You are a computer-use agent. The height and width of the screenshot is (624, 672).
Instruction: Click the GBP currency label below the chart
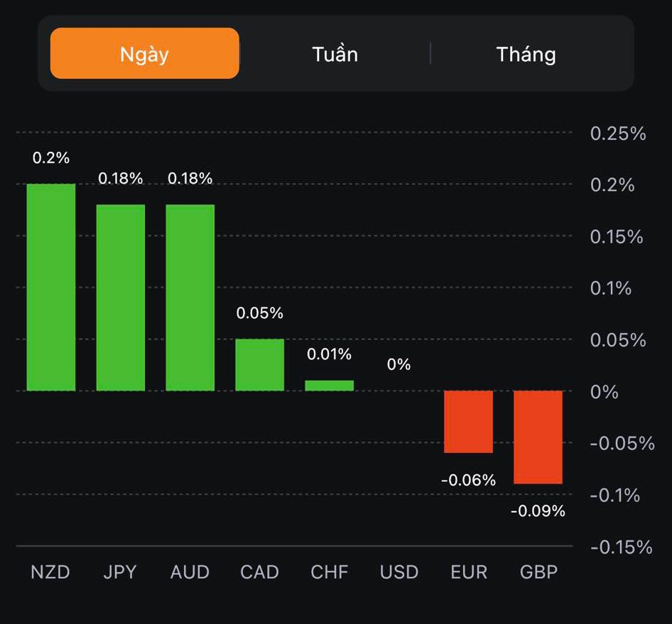tap(538, 572)
